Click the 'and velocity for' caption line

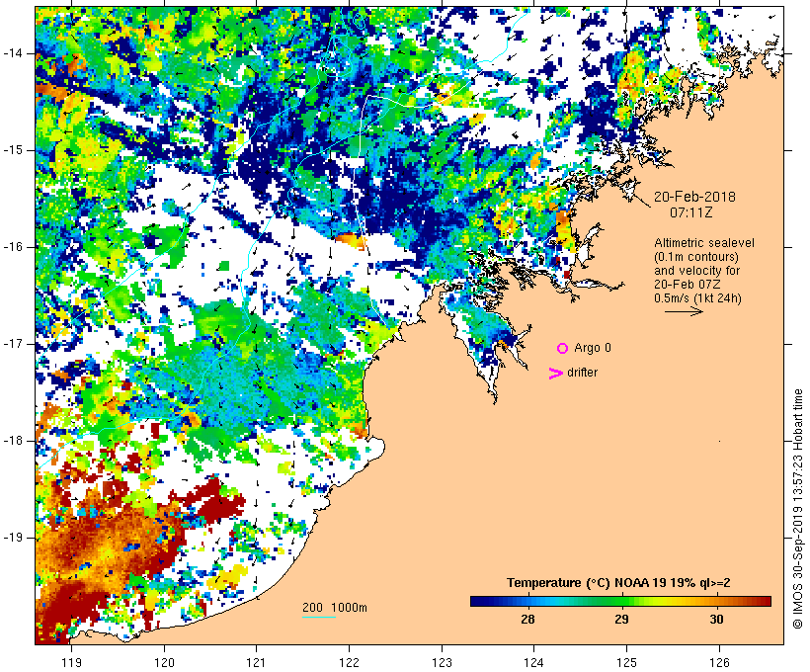point(696,271)
